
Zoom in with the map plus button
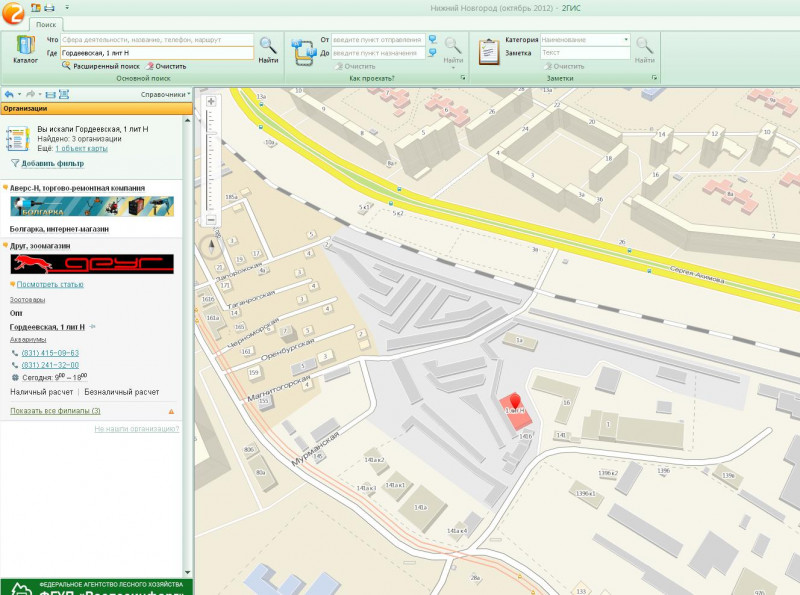click(211, 101)
